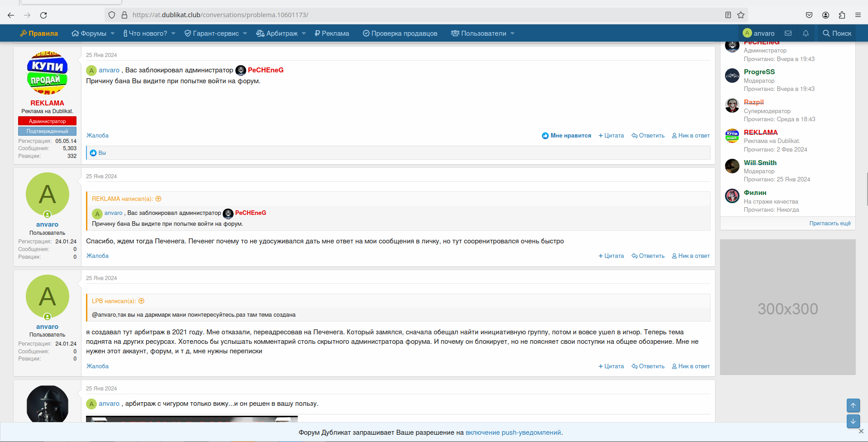This screenshot has height=442, width=868.
Task: Open Проверка продавцов menu item
Action: coord(400,33)
